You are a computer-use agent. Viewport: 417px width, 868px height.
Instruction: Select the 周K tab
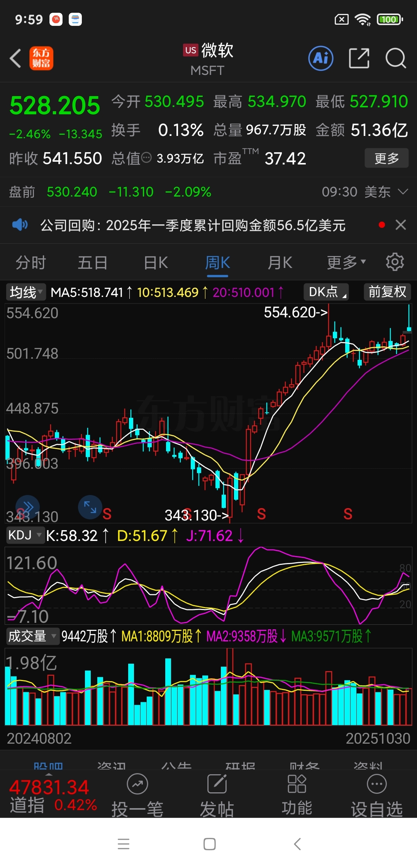tap(217, 263)
